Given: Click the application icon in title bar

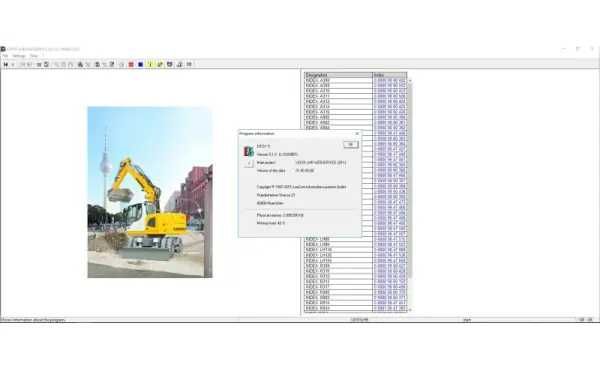Looking at the screenshot, I should (3, 49).
